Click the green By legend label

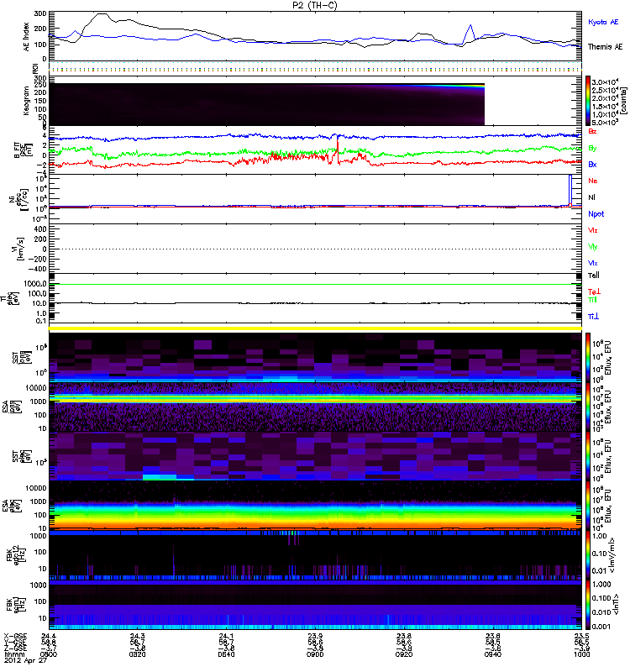[593, 148]
